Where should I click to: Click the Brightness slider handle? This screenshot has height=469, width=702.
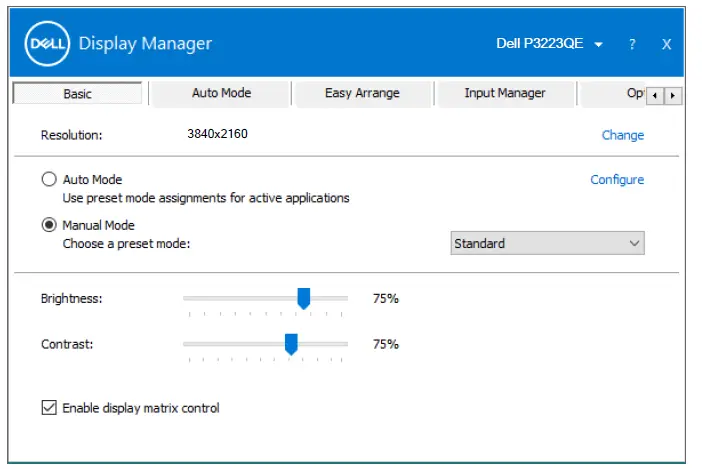point(304,298)
